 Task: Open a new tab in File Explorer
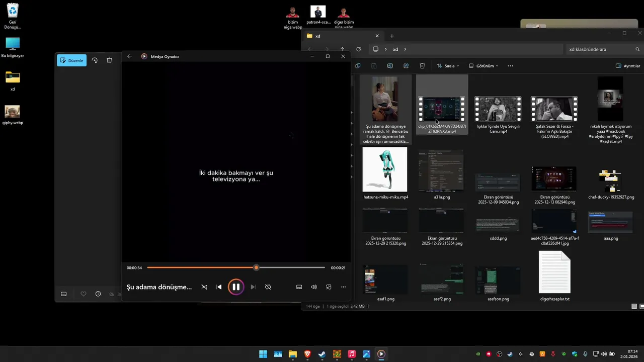coord(392,36)
